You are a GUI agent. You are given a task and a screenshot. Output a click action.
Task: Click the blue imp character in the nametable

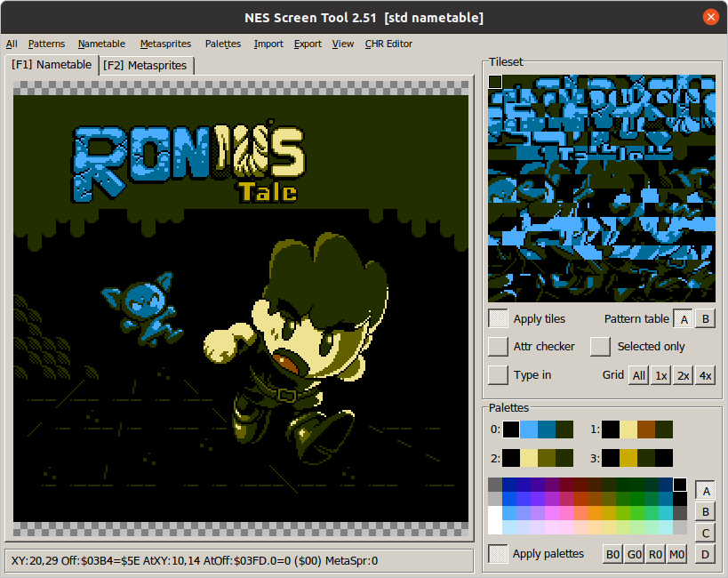pos(142,309)
